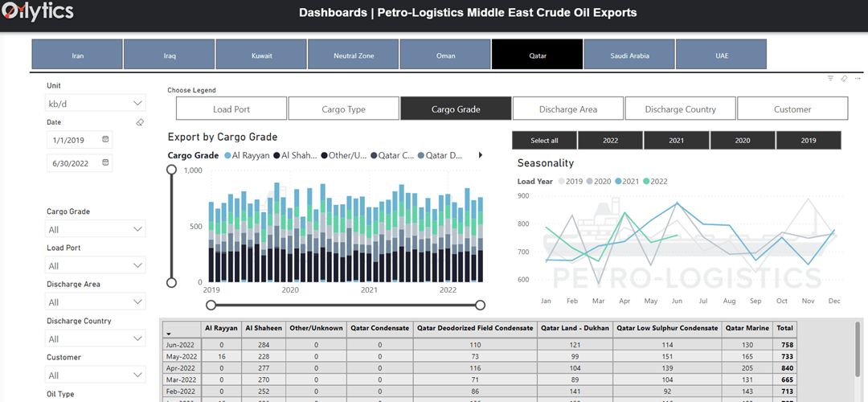Toggle the 2021 year filter button
The width and height of the screenshot is (868, 402).
pyautogui.click(x=676, y=141)
